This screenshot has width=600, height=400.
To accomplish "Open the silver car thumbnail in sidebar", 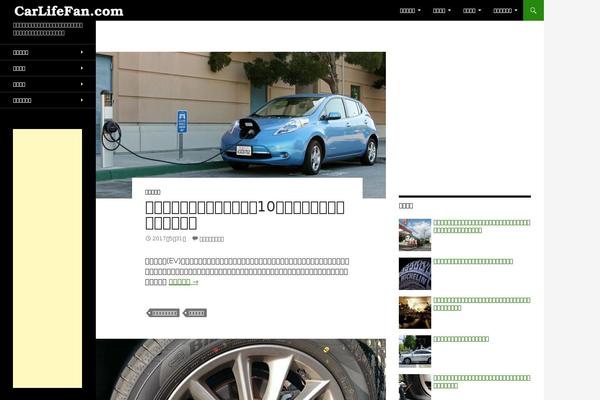I will [x=415, y=351].
